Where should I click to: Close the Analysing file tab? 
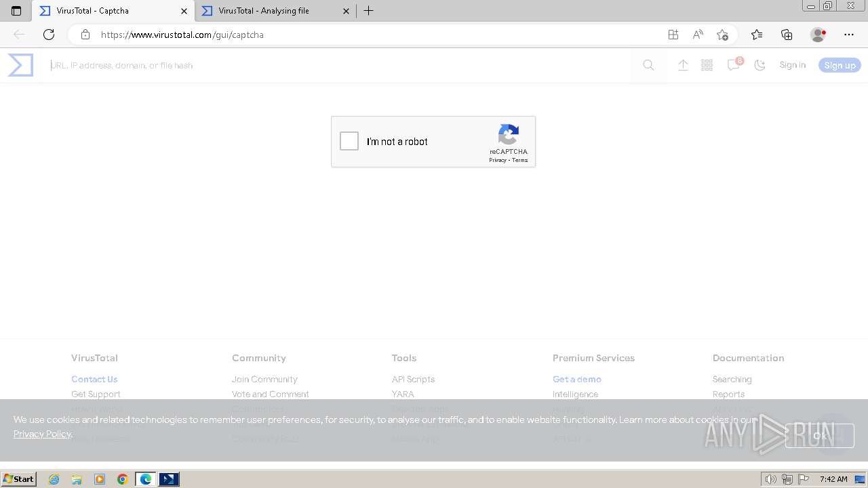(347, 11)
